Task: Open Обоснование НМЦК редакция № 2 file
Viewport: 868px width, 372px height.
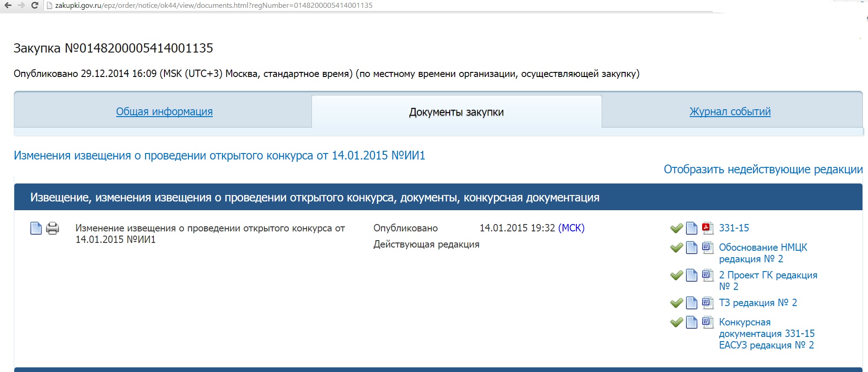Action: point(762,253)
